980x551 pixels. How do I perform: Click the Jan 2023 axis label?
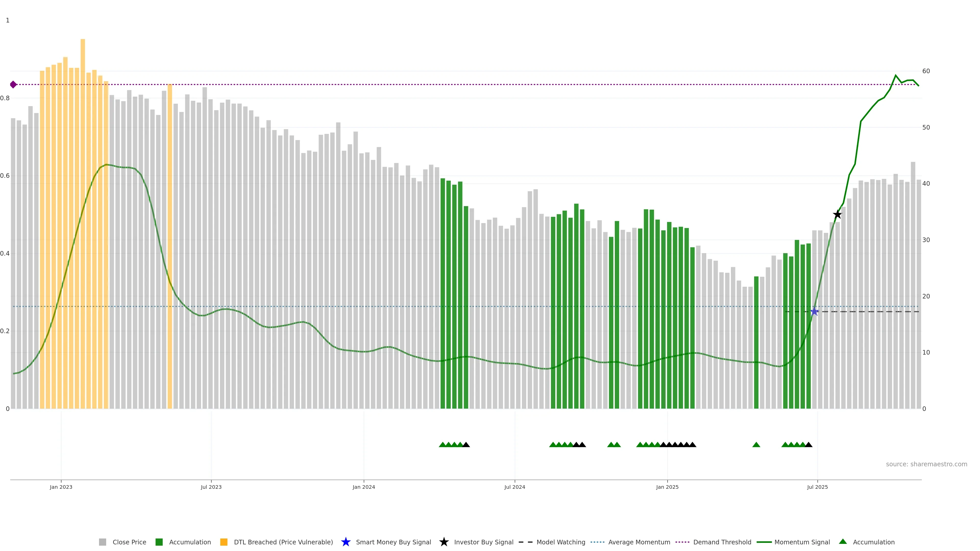point(61,487)
